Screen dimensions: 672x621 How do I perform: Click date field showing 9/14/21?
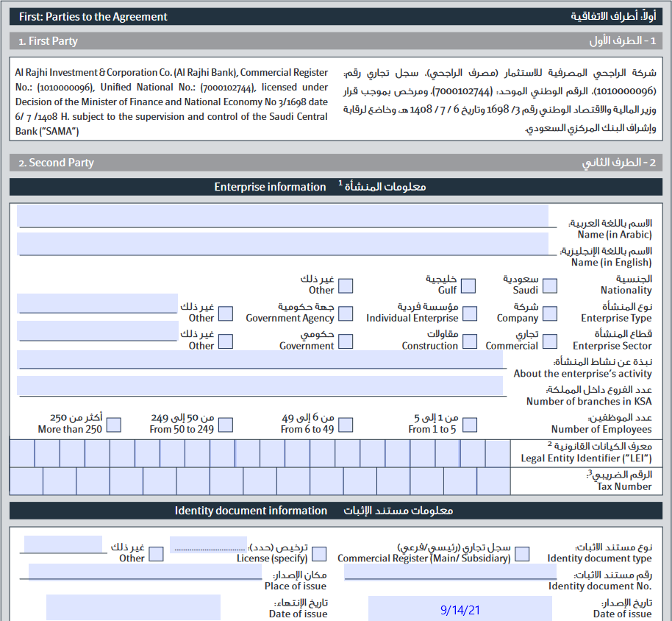[460, 608]
